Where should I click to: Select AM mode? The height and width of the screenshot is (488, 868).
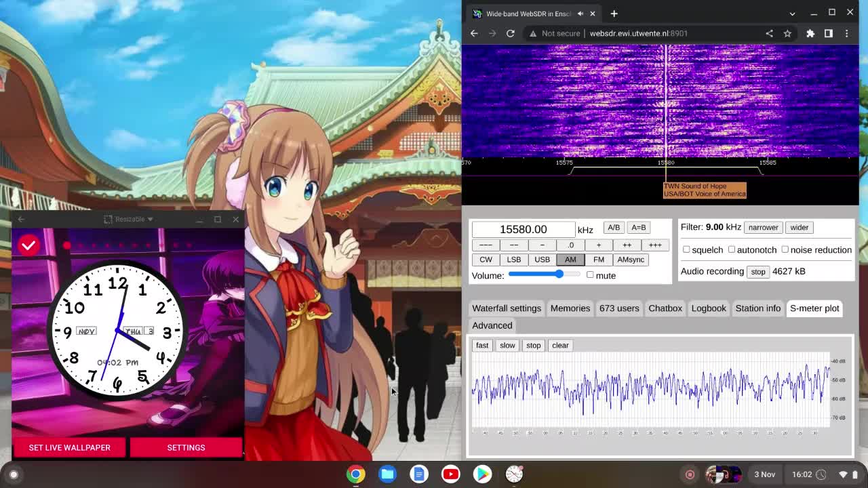(x=570, y=260)
